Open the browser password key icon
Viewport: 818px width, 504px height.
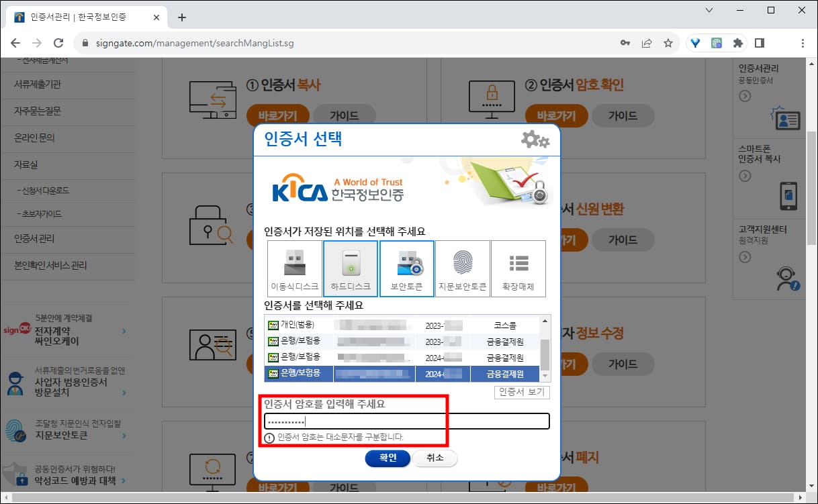pyautogui.click(x=625, y=42)
